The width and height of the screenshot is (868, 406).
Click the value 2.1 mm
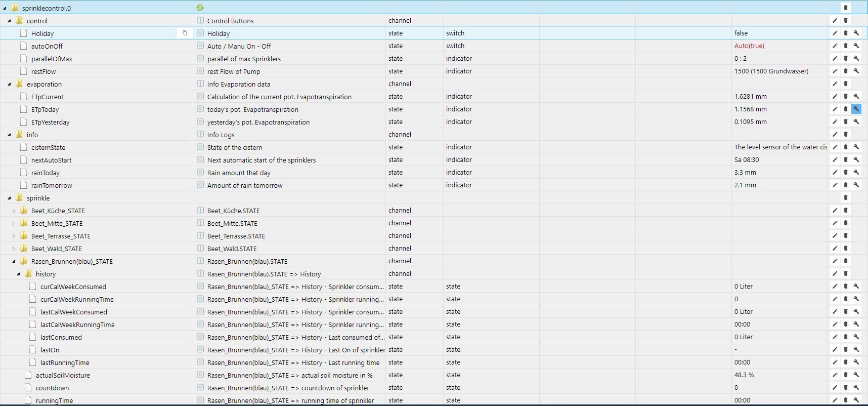click(x=745, y=185)
